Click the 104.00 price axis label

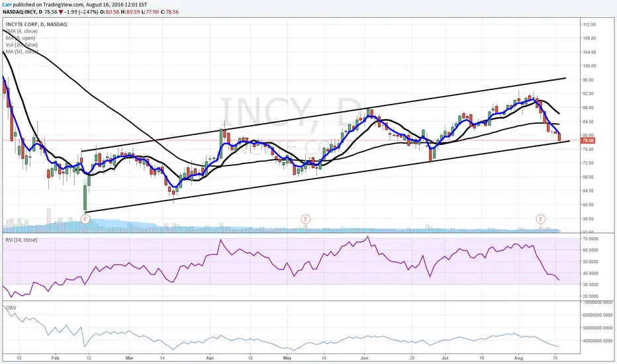coord(589,52)
